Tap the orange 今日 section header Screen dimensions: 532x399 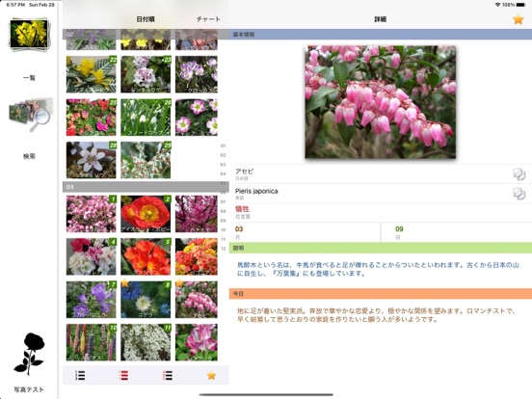[381, 294]
